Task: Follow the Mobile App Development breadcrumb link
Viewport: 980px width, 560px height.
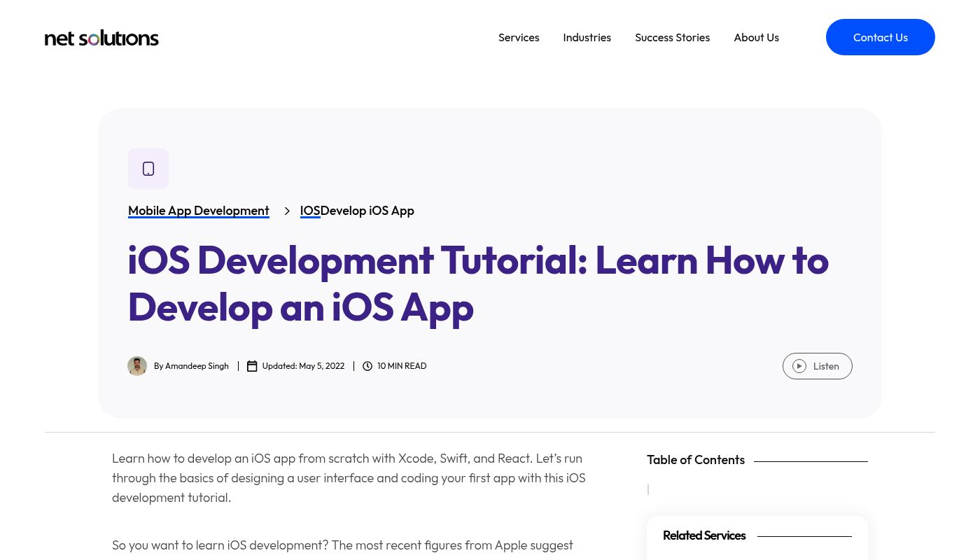Action: coord(199,211)
